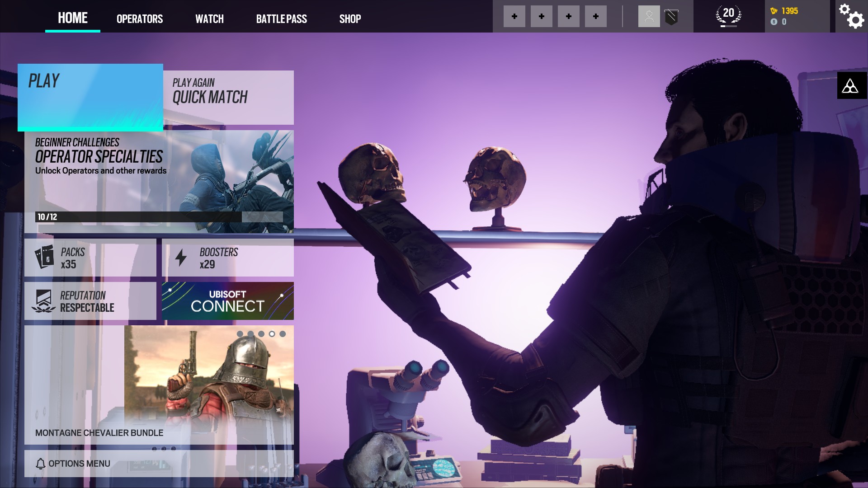This screenshot has height=488, width=868.
Task: View clearance level 20 laurel
Action: pos(729,15)
